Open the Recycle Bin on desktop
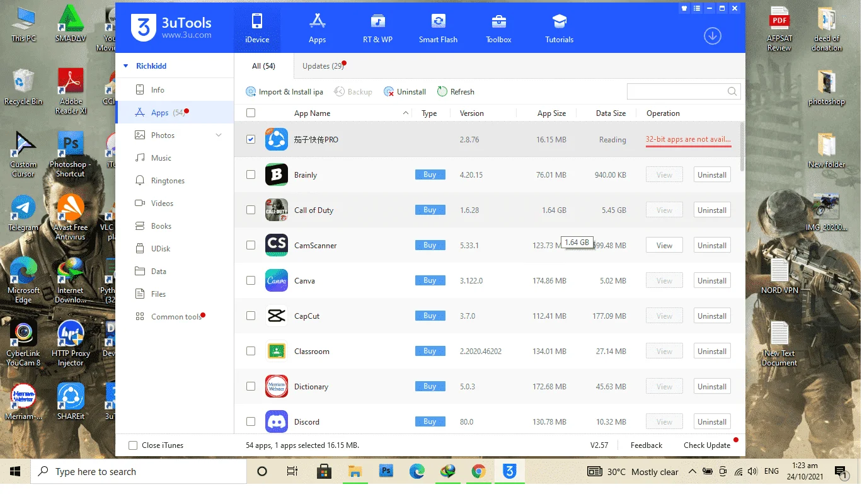Image resolution: width=862 pixels, height=504 pixels. point(23,88)
